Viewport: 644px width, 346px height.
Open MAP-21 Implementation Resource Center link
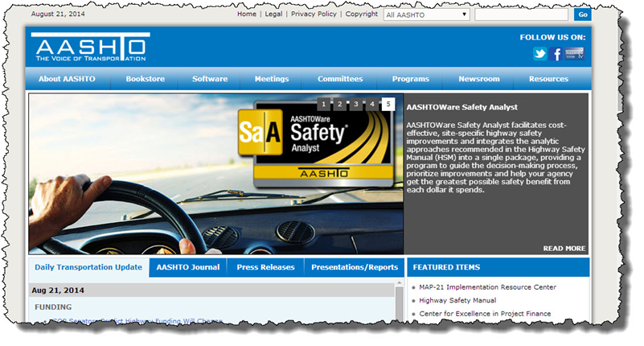pyautogui.click(x=487, y=287)
